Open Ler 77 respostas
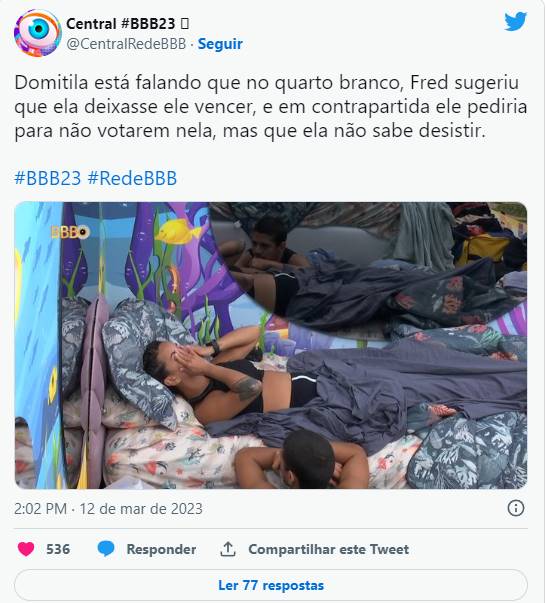 [271, 585]
